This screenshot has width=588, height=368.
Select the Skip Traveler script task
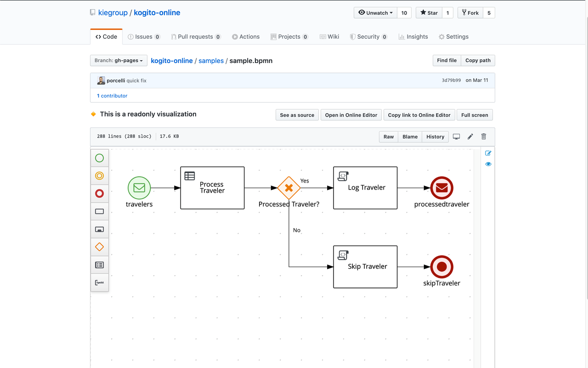click(x=365, y=267)
